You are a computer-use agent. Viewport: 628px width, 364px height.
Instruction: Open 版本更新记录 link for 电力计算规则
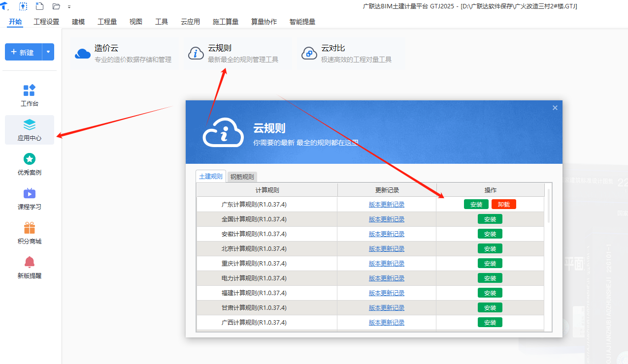(x=387, y=278)
